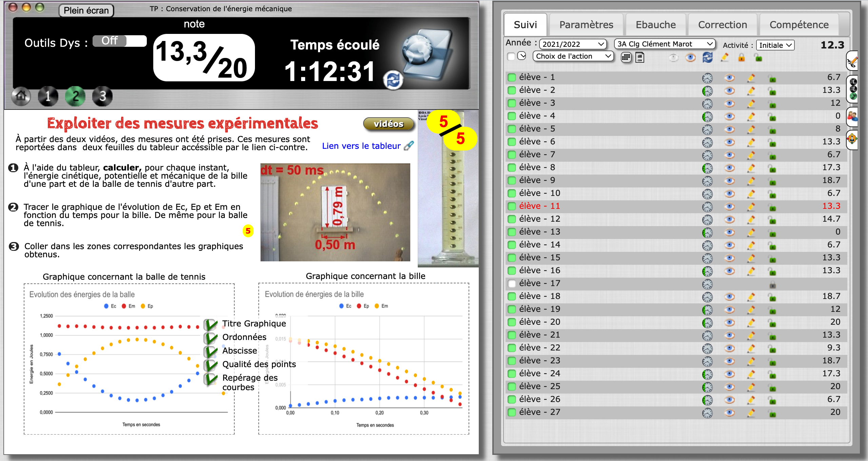Toggle the select-all checkbox beside Choix de l'action

[511, 57]
